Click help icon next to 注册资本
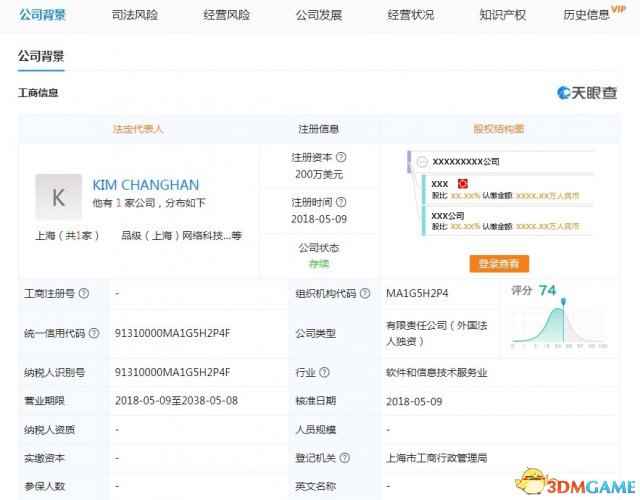Viewport: 640px width, 500px height. click(x=342, y=157)
